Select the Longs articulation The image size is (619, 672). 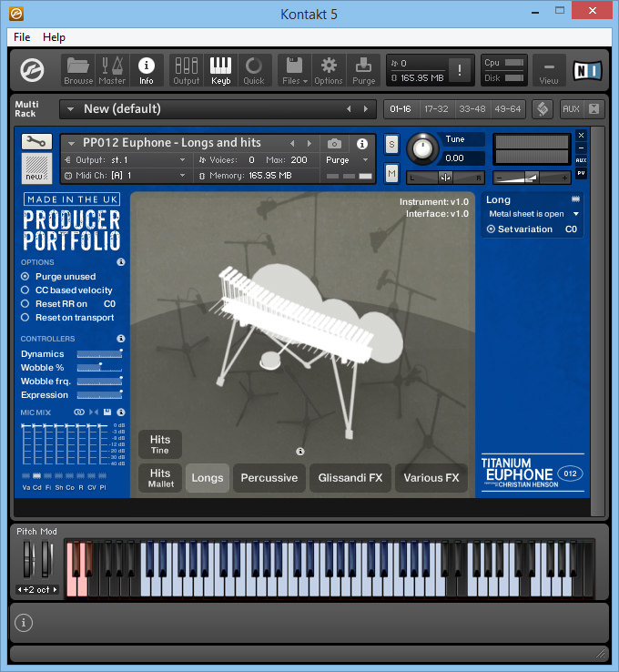pos(208,478)
